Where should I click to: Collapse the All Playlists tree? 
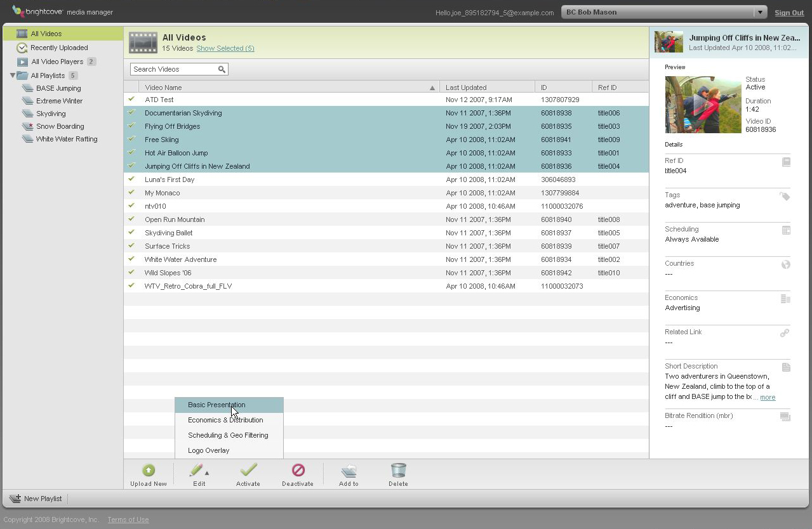pyautogui.click(x=13, y=75)
